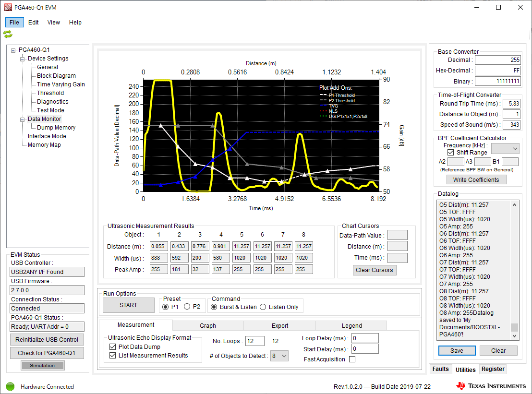The width and height of the screenshot is (532, 394).
Task: Click Clear Cursors button
Action: [x=374, y=270]
